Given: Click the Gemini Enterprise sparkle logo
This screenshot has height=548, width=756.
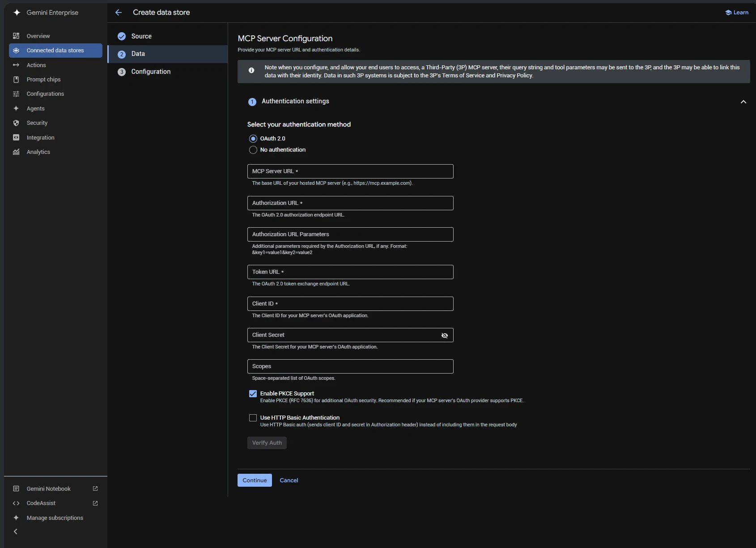Looking at the screenshot, I should pyautogui.click(x=17, y=13).
